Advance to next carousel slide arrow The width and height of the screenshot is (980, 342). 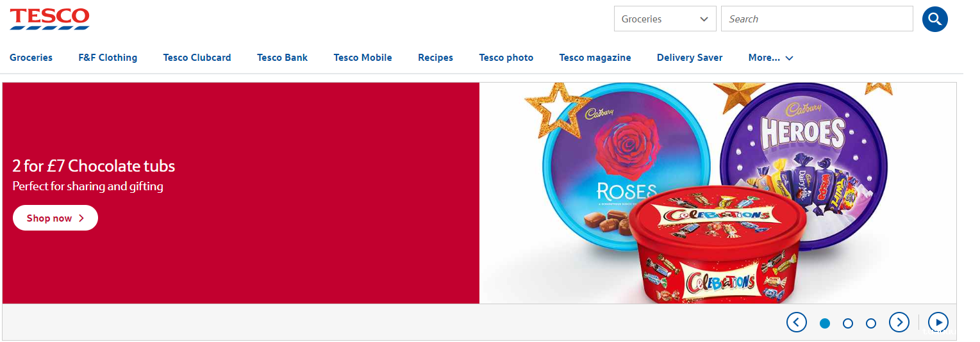[899, 322]
